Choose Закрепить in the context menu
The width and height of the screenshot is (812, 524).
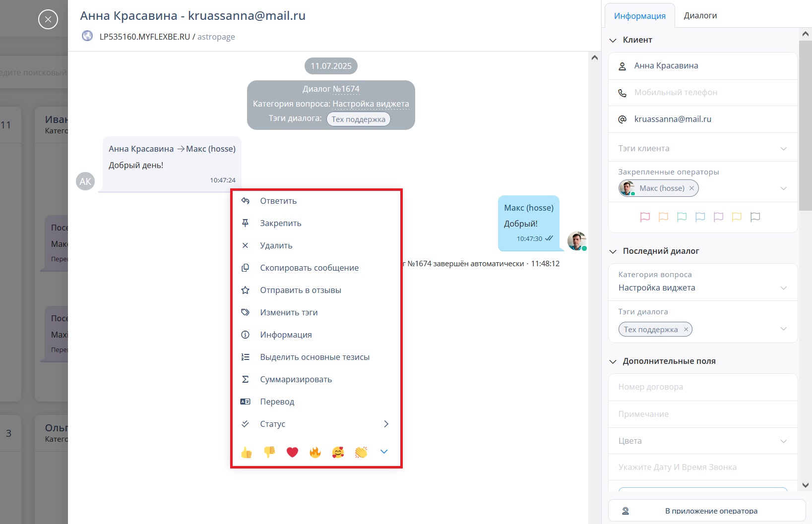click(x=316, y=223)
